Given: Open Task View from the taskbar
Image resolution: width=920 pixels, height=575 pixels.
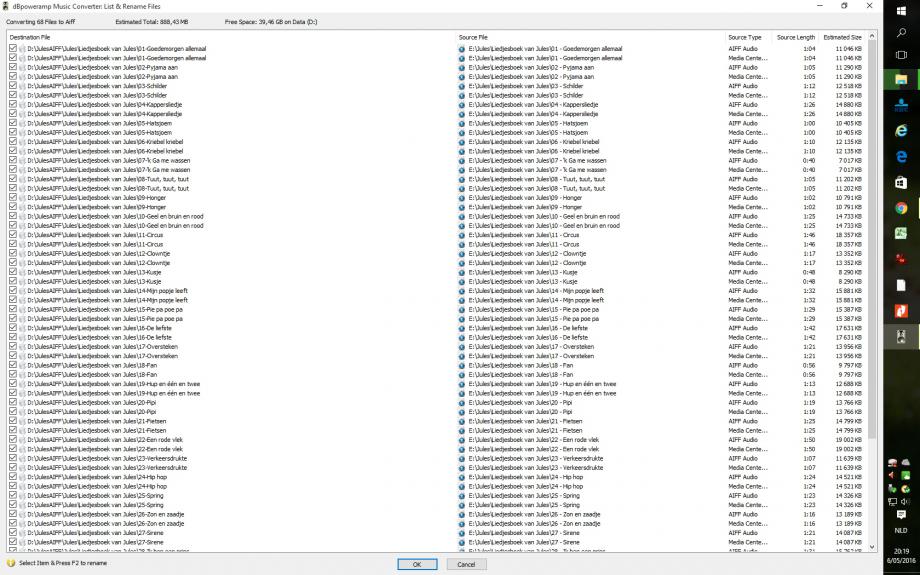Looking at the screenshot, I should (x=901, y=54).
